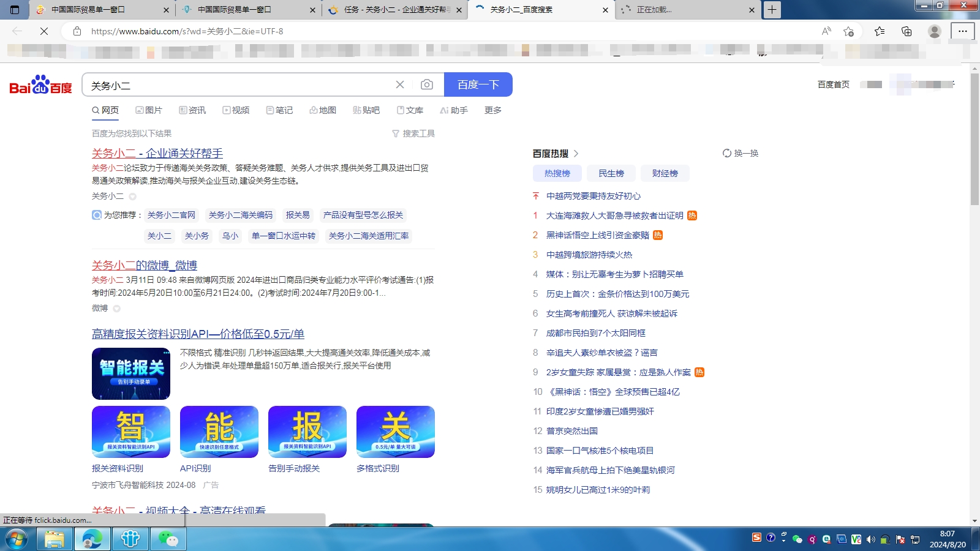Screen dimensions: 980x551
Task: Open Collections icon in toolbar
Action: pos(907,31)
